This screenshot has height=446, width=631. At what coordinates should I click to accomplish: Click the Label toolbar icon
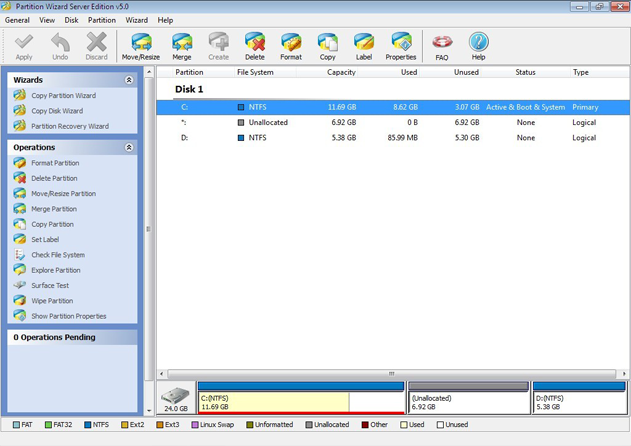(364, 45)
